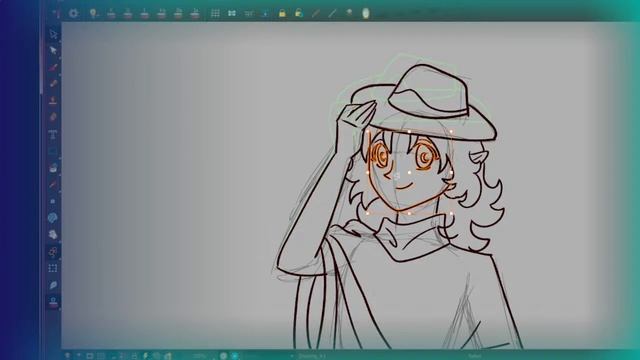Select the Rectangle shape tool

pyautogui.click(x=53, y=151)
